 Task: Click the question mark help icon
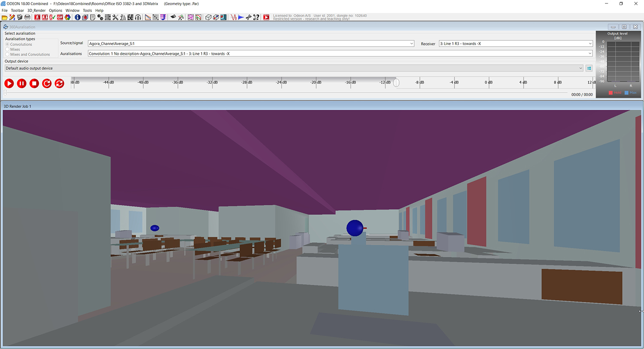click(x=256, y=17)
